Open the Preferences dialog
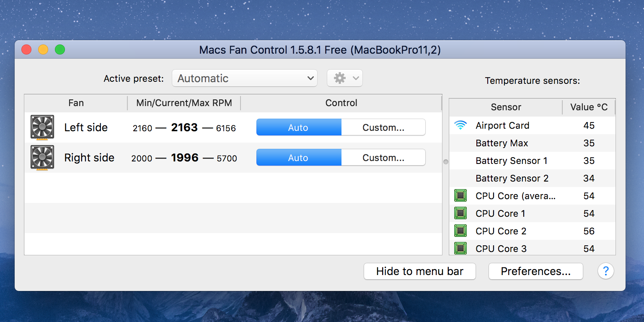Image resolution: width=644 pixels, height=322 pixels. 535,271
